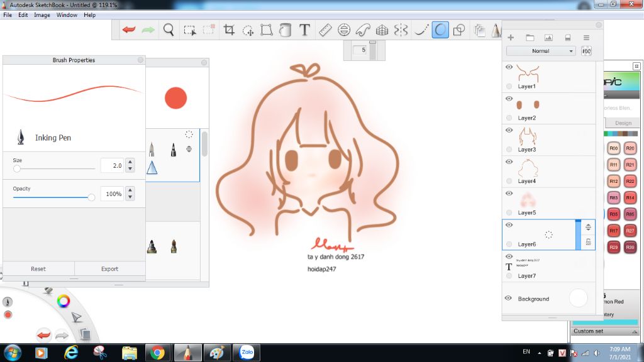Add an image layer
The width and height of the screenshot is (644, 362).
548,38
